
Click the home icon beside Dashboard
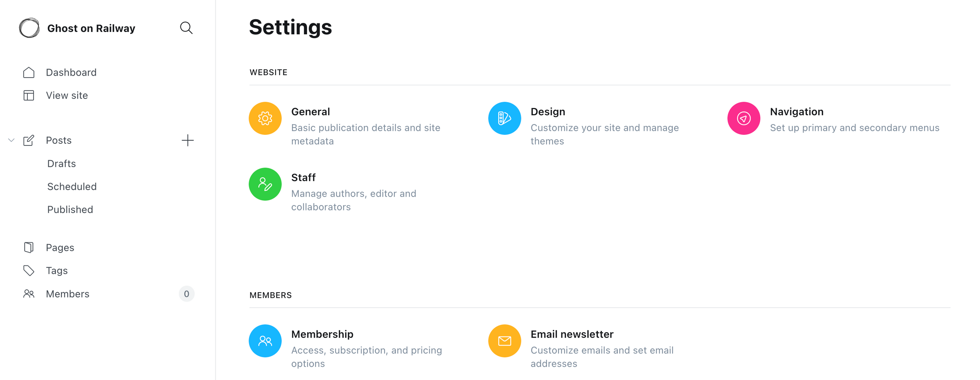[x=29, y=72]
